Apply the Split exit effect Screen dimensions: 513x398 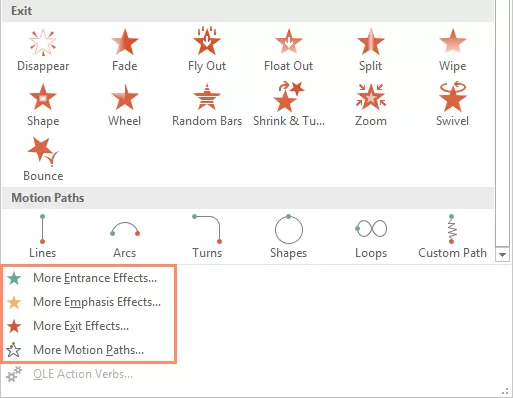371,50
